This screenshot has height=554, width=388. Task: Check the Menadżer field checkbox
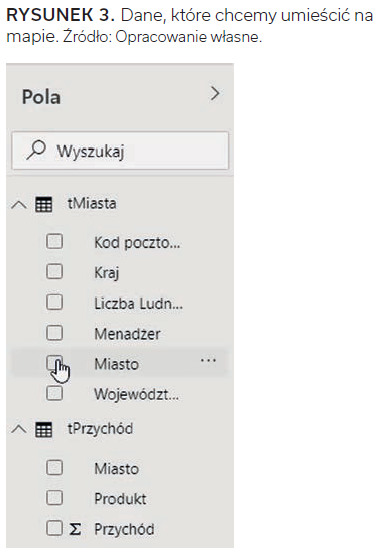click(x=54, y=333)
